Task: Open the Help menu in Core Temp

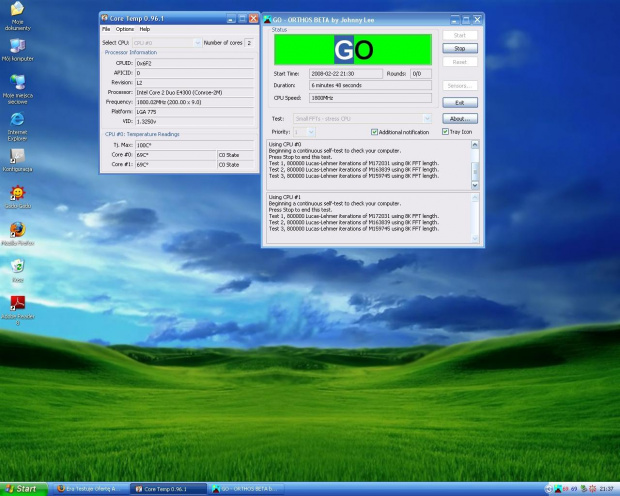Action: (x=145, y=29)
